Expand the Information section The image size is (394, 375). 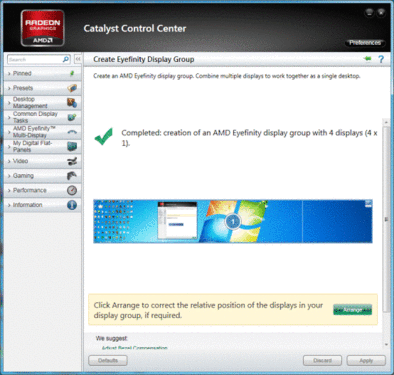(x=42, y=205)
